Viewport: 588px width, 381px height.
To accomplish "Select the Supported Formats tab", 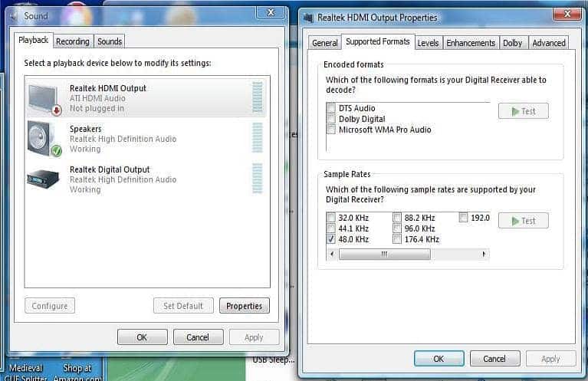I will pyautogui.click(x=378, y=41).
